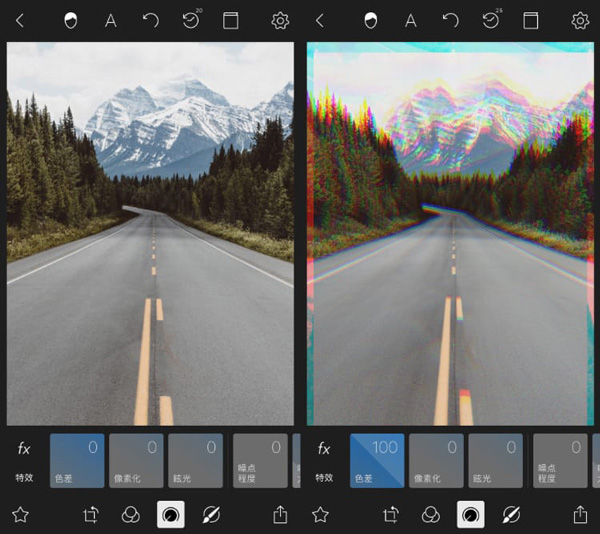
Task: Select 像素化 effect below the original photo
Action: click(x=135, y=460)
